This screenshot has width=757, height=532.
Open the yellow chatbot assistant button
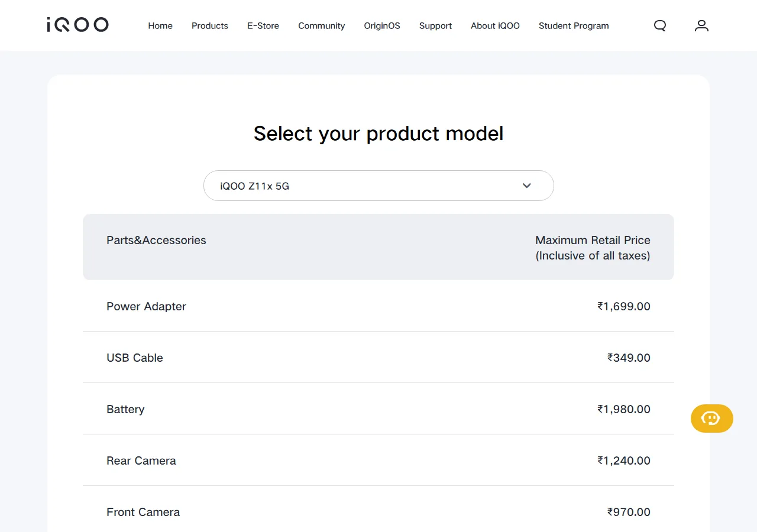click(712, 419)
